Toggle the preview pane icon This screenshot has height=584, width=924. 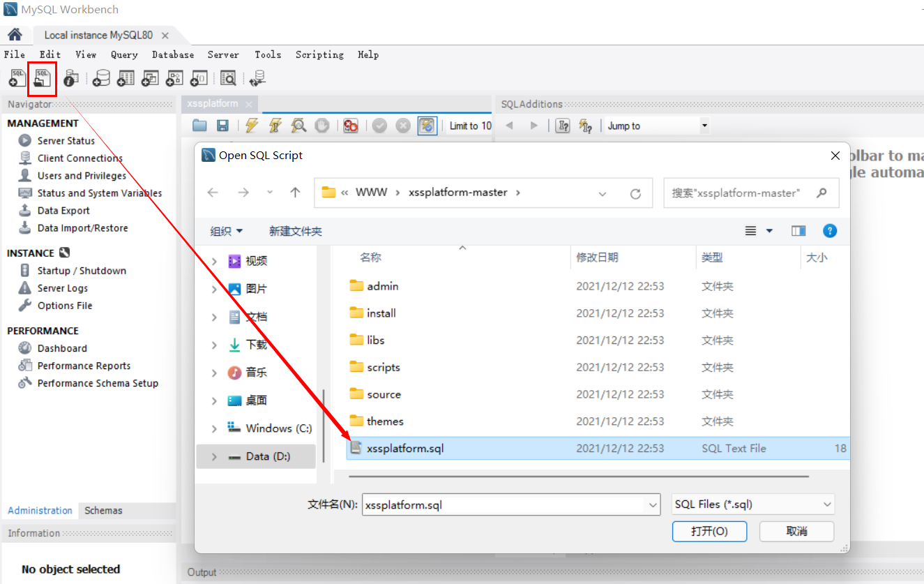pos(798,231)
